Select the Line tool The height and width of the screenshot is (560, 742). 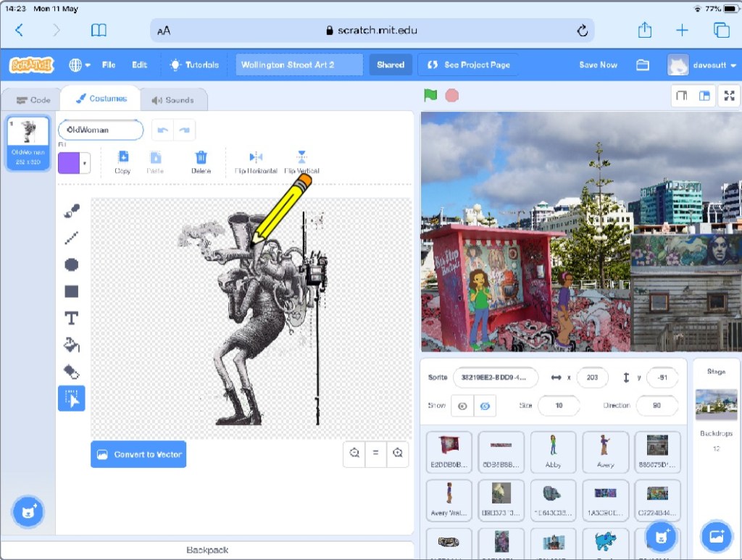point(71,237)
